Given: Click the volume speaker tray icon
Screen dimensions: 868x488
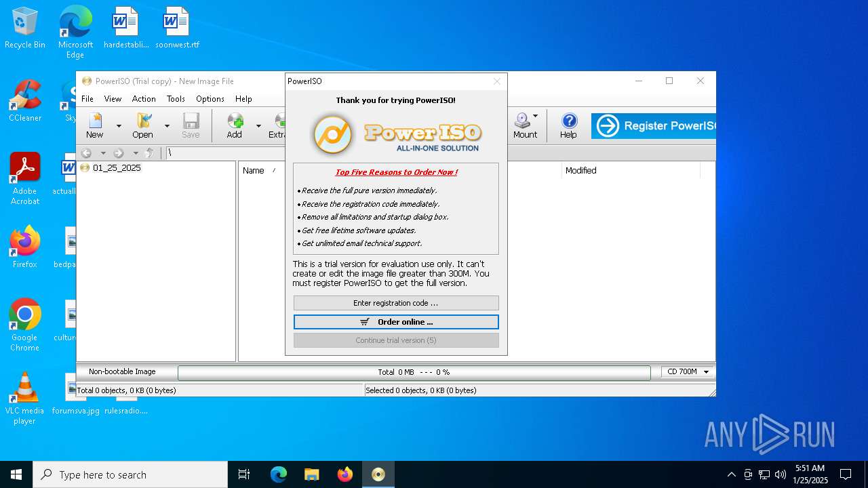Looking at the screenshot, I should tap(781, 474).
